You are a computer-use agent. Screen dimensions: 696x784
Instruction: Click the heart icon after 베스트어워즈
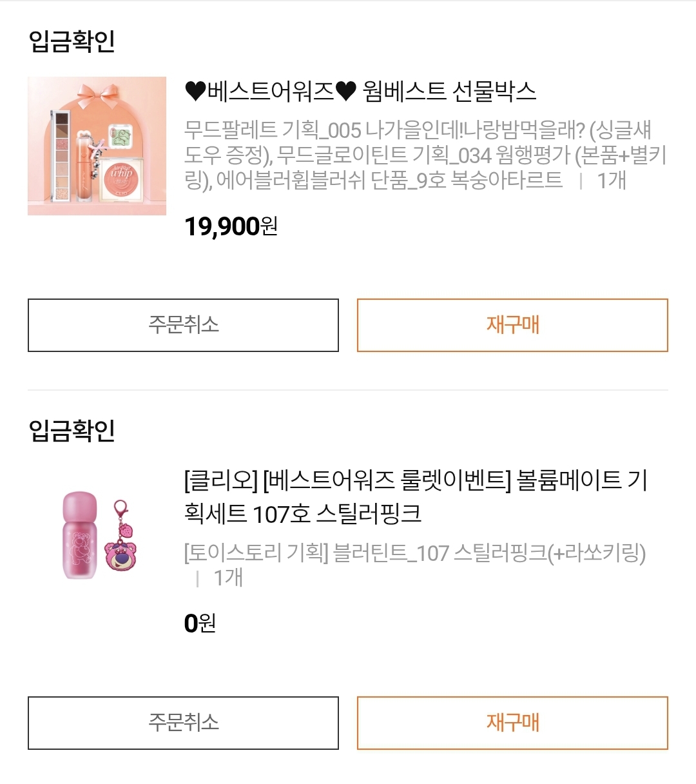(x=345, y=92)
